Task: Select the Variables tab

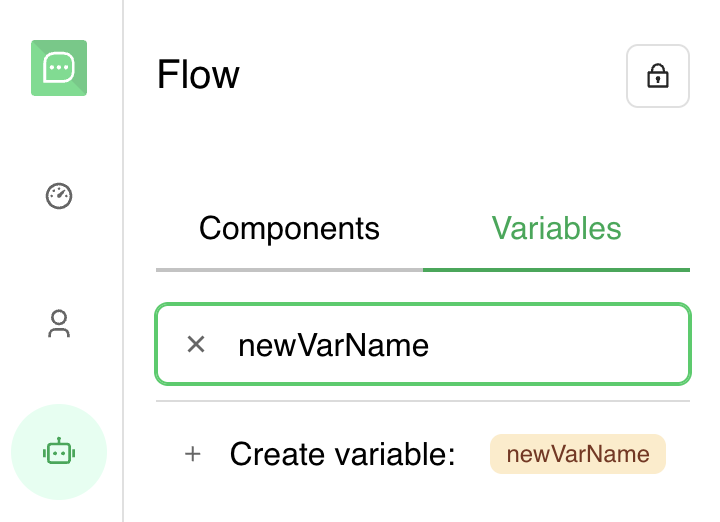Action: click(x=556, y=228)
